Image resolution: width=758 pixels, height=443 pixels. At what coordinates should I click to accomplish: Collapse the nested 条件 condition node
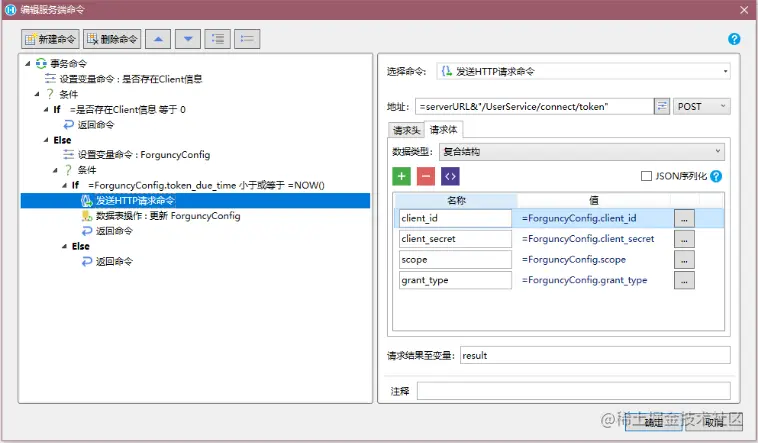click(55, 170)
